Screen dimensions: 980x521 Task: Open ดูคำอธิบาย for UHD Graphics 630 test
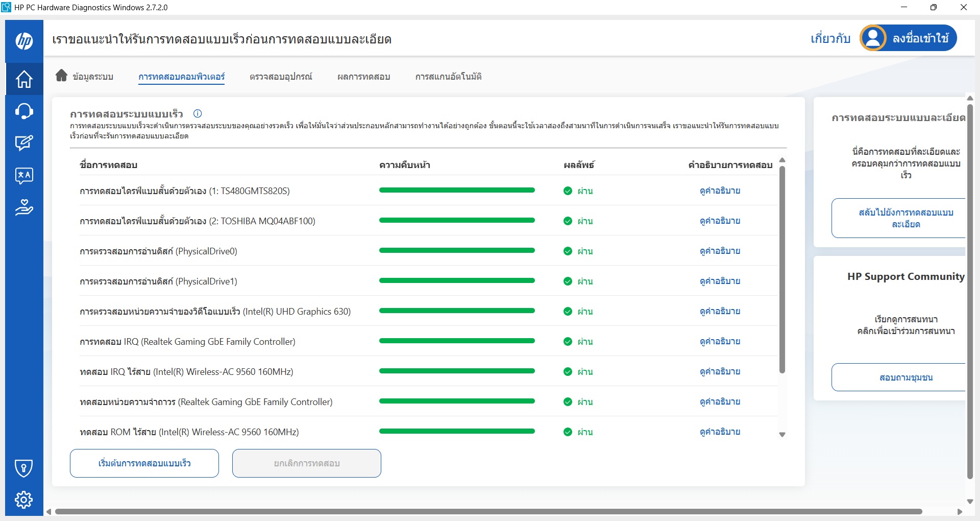(720, 311)
